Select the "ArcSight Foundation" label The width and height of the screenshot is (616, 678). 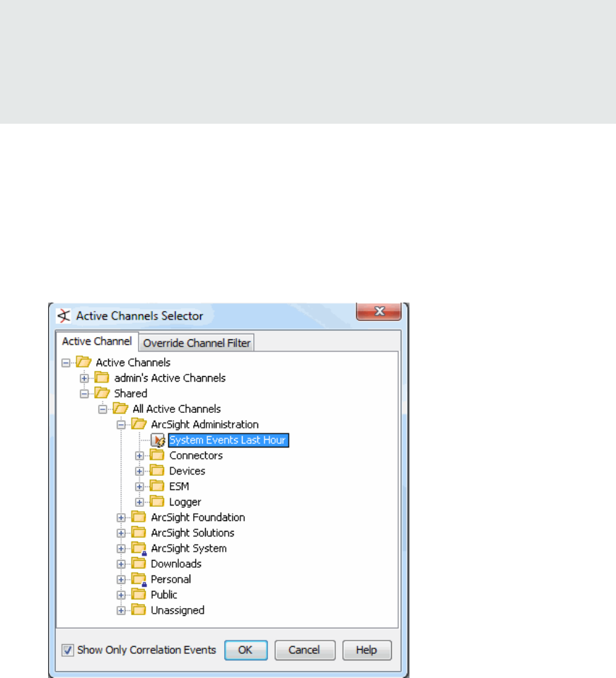pos(198,518)
